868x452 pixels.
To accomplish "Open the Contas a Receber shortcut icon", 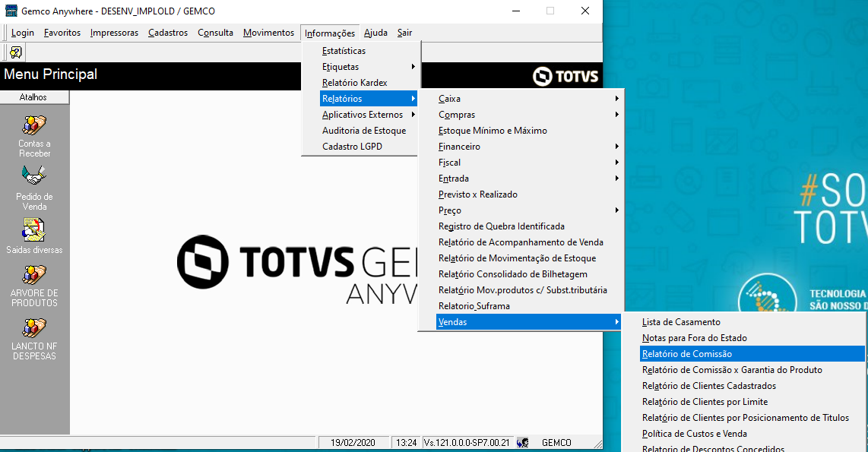I will 33,125.
